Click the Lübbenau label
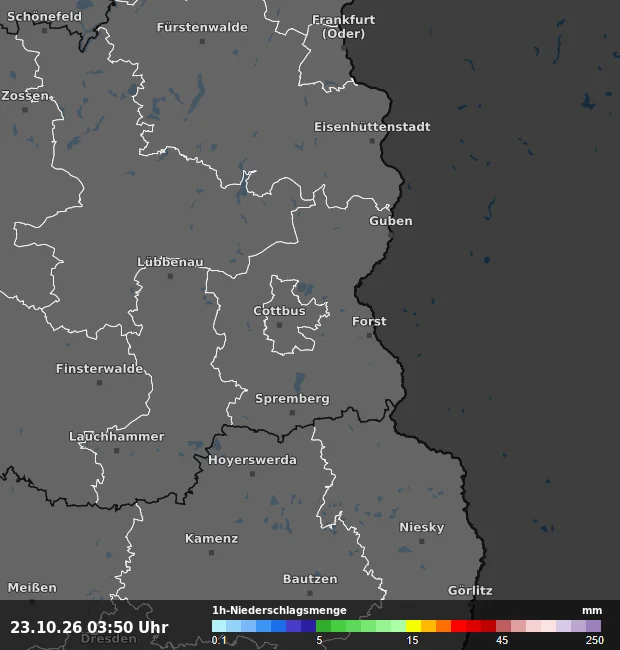 [170, 262]
